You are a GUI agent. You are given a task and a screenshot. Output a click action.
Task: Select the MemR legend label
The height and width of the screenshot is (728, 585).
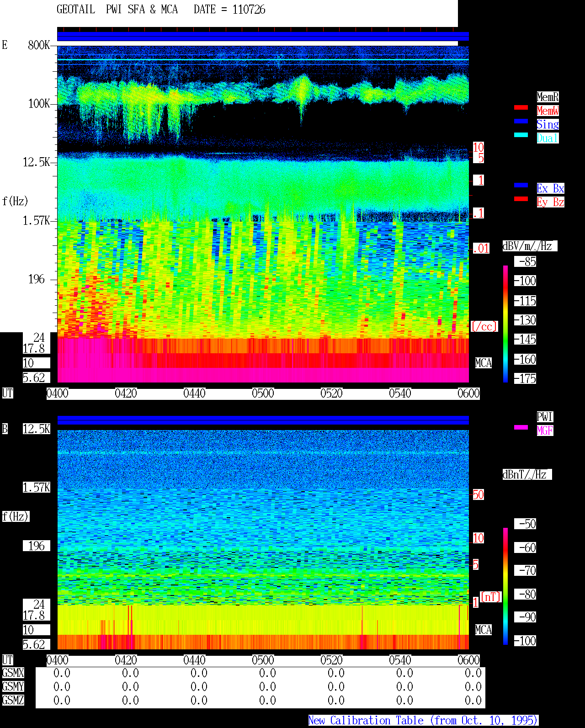pos(548,97)
